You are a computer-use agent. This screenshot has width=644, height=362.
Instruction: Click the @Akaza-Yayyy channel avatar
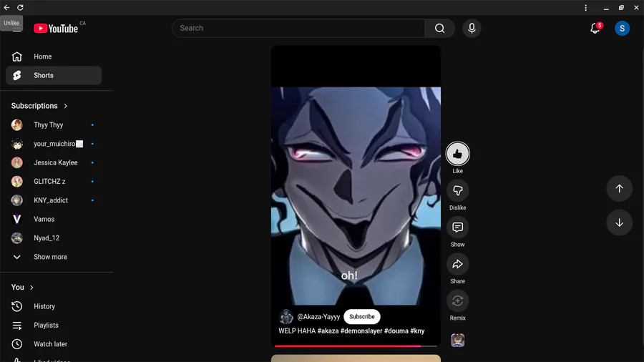click(286, 316)
